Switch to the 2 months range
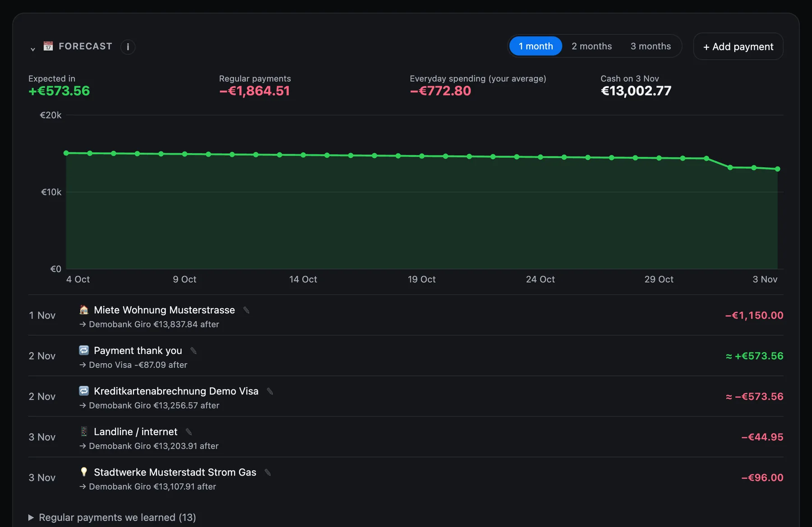Image resolution: width=812 pixels, height=527 pixels. pos(591,46)
